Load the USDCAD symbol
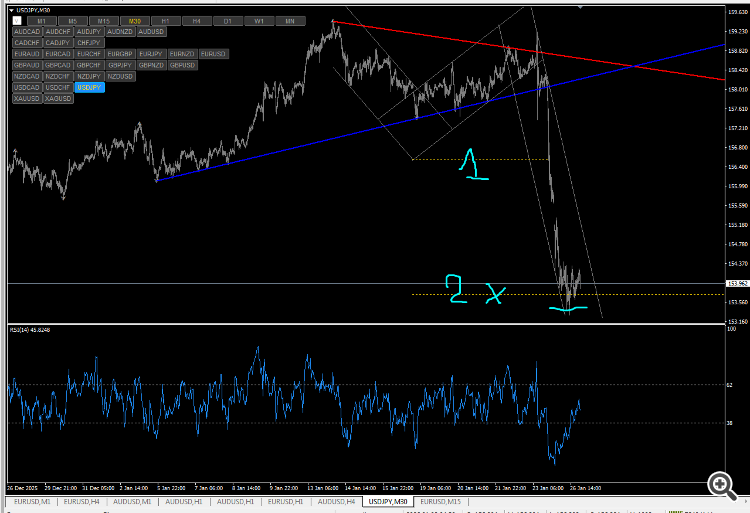The image size is (750, 513). coord(27,87)
